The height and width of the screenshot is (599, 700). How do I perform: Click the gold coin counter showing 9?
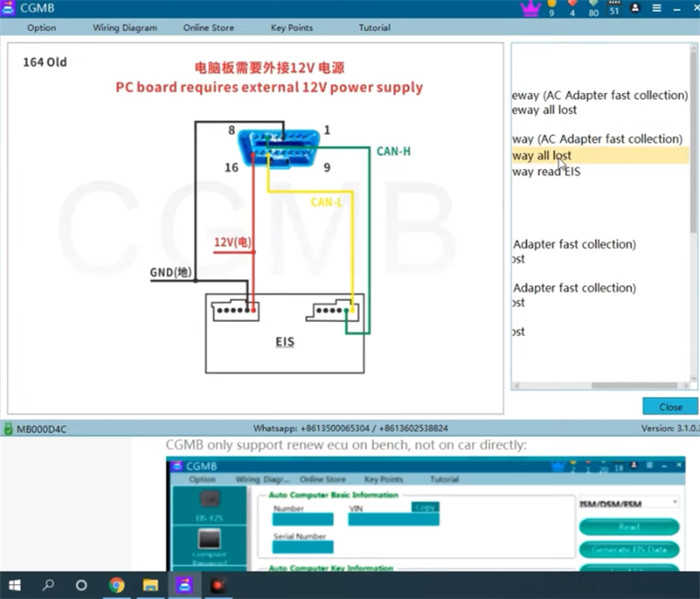(552, 8)
